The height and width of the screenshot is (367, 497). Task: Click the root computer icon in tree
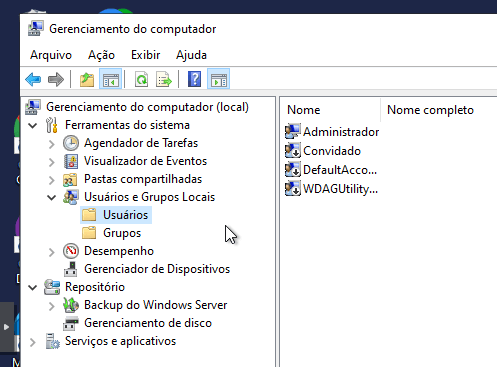pos(33,107)
